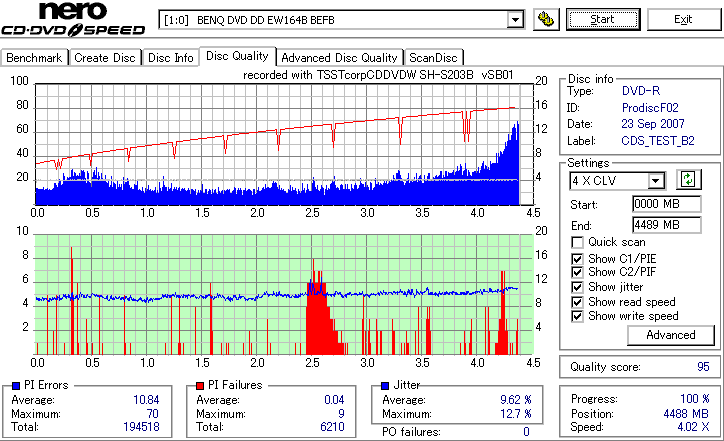The width and height of the screenshot is (724, 441).
Task: Click the End position field 4489 MB
Action: click(666, 225)
